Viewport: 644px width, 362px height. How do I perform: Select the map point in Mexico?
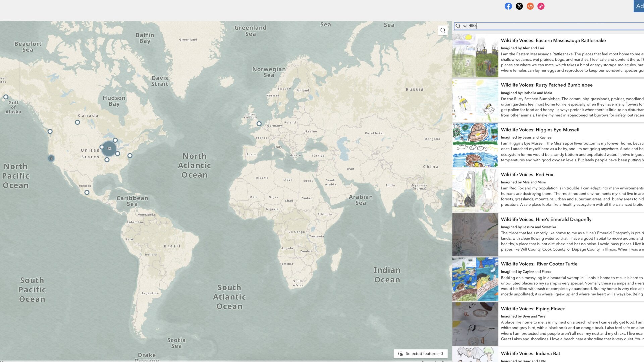(x=87, y=192)
